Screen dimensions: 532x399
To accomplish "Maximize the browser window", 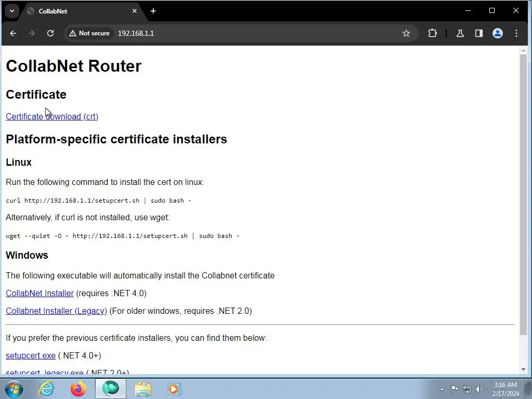I will coord(492,11).
